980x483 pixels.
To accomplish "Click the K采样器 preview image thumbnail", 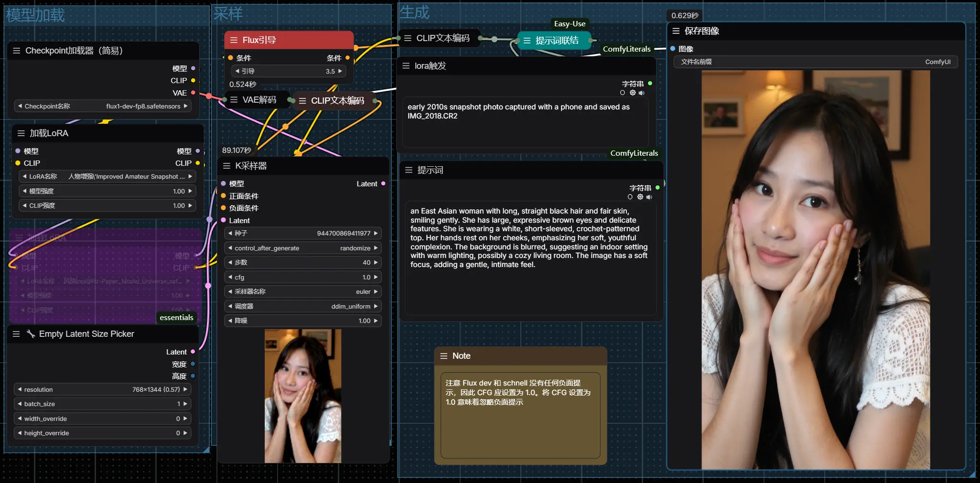I will click(303, 396).
